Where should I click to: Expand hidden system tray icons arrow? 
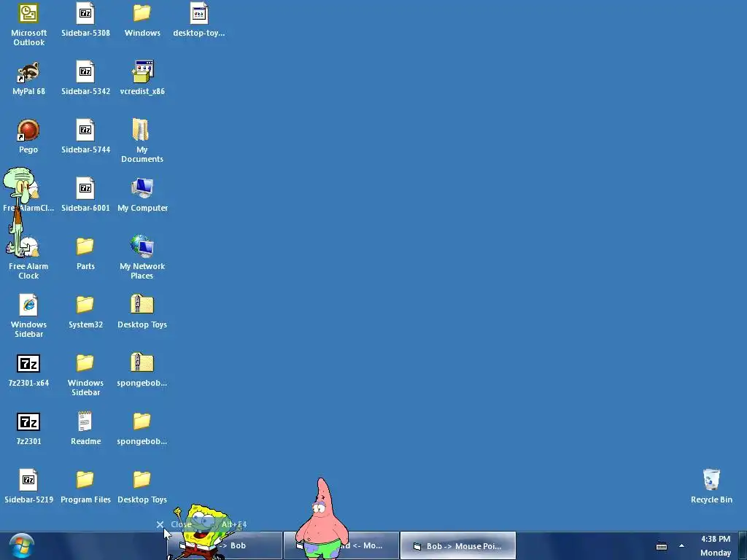tap(682, 546)
